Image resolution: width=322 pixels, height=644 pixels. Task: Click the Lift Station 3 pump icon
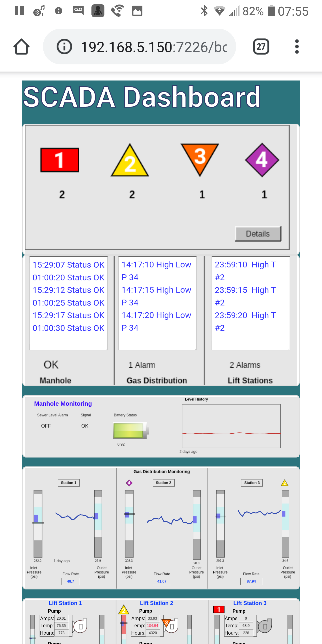(265, 626)
